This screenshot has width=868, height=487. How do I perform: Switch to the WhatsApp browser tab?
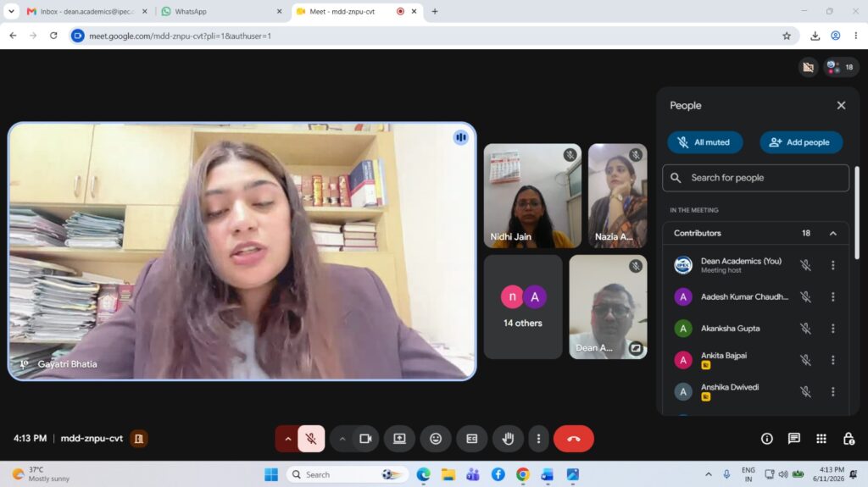pos(221,11)
